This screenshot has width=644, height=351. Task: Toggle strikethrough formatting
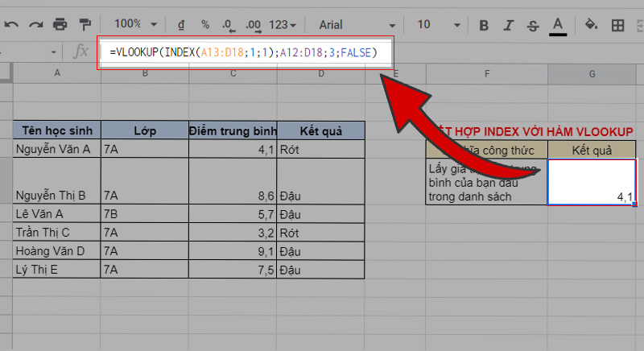click(x=531, y=25)
